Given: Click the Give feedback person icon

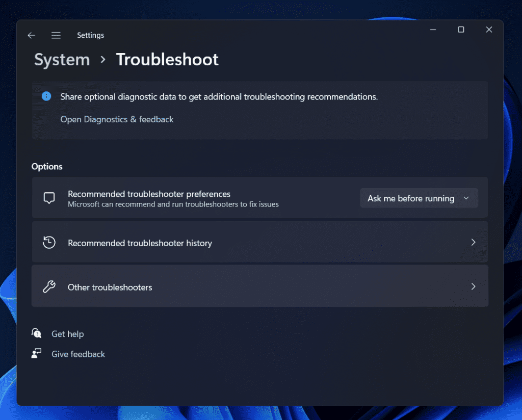Looking at the screenshot, I should (x=36, y=354).
